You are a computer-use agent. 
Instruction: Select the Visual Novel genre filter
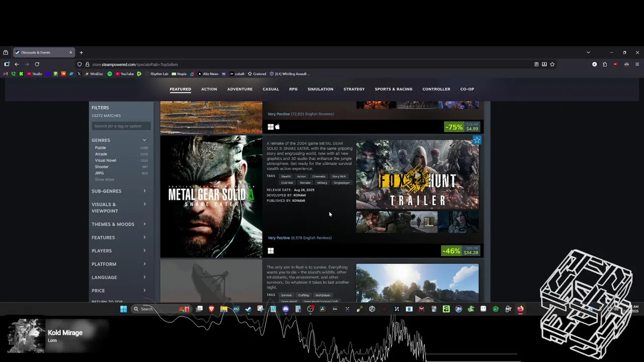point(105,160)
